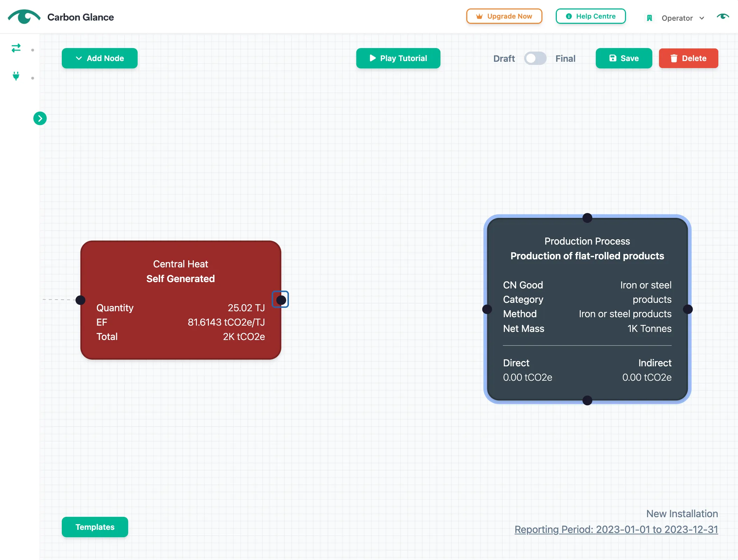
Task: Delete the installation flow
Action: (x=688, y=58)
